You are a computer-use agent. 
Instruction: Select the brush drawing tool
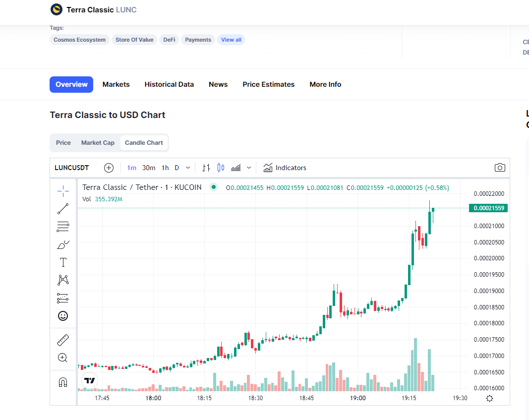click(63, 244)
